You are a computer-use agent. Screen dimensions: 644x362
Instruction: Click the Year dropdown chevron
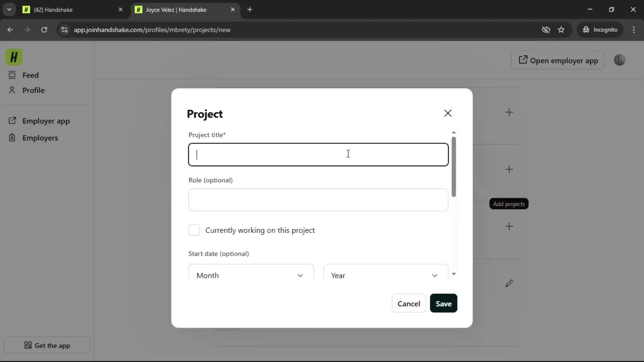pos(435,276)
